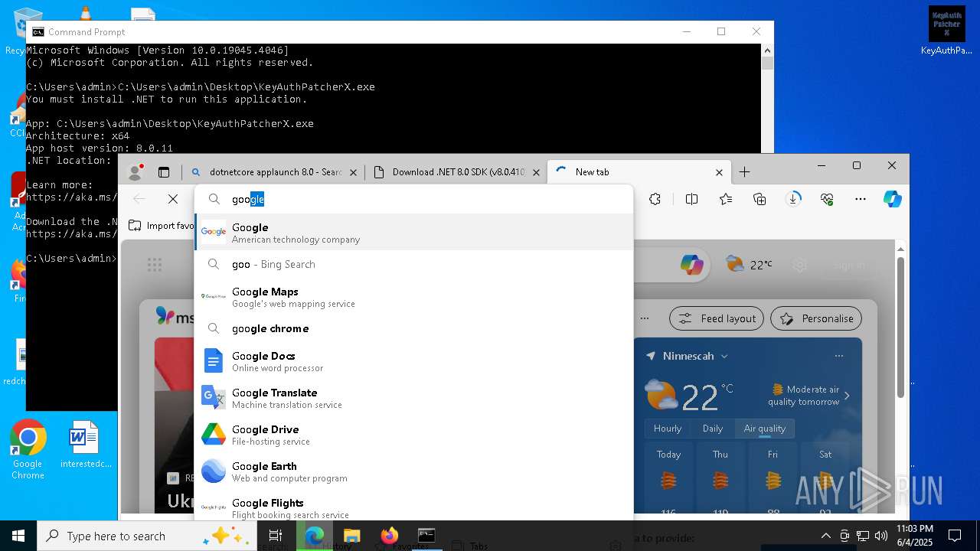Pick the Google Maps suggestion
The height and width of the screenshot is (551, 980).
413,297
